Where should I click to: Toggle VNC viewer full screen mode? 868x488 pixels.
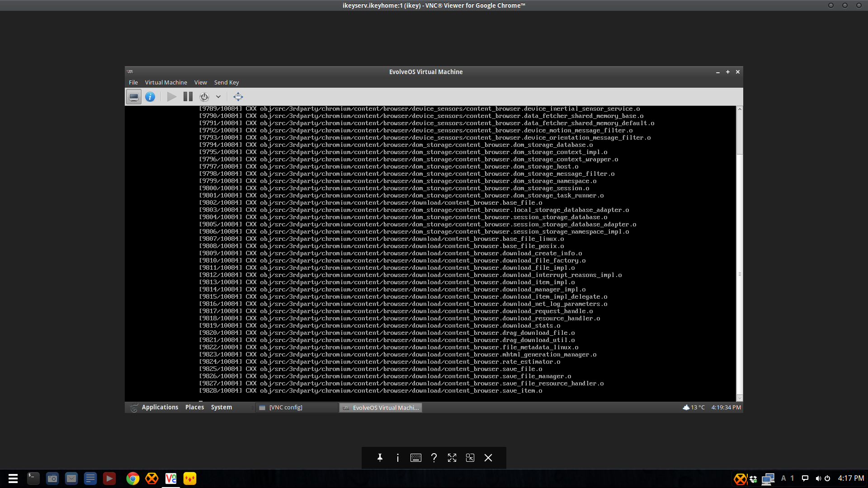coord(452,458)
